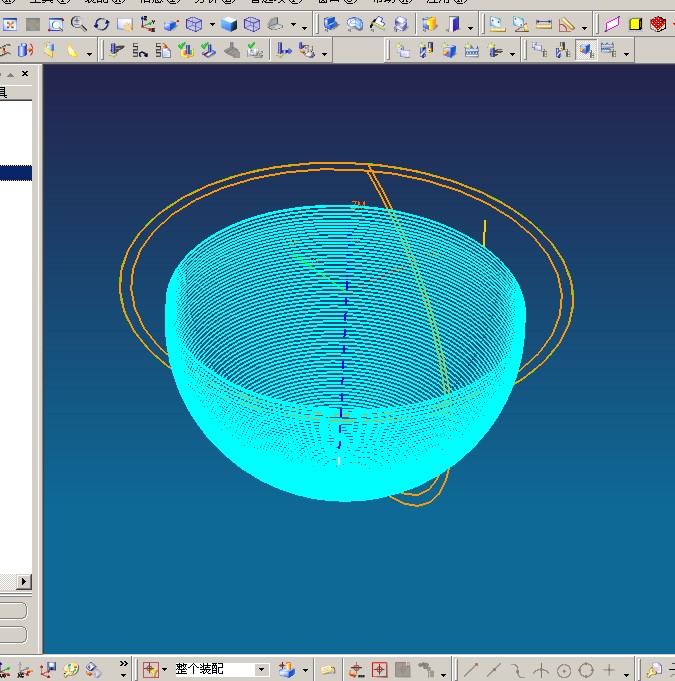Select the highlighted dark blue navigator row
Screen dimensions: 675x681
16,173
